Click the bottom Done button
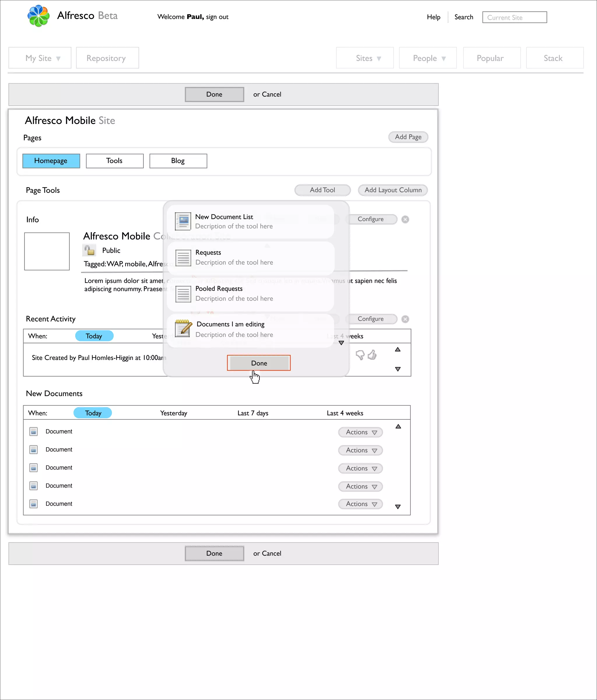This screenshot has height=700, width=597. [215, 554]
